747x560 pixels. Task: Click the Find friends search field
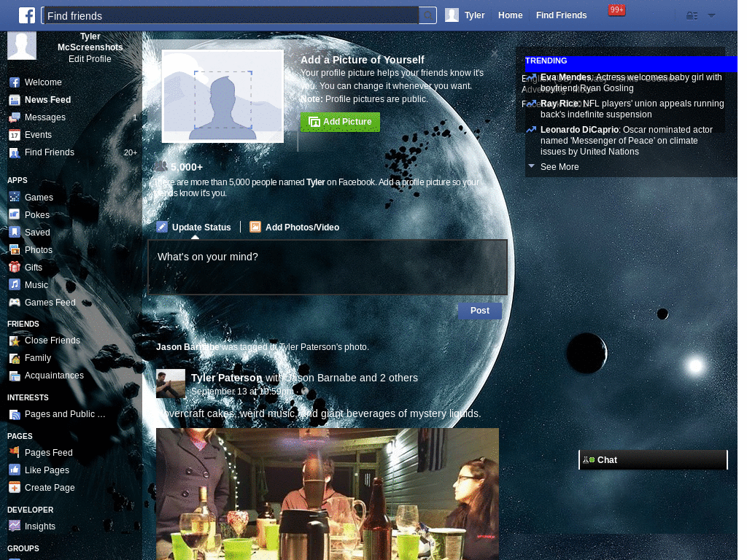coord(230,16)
